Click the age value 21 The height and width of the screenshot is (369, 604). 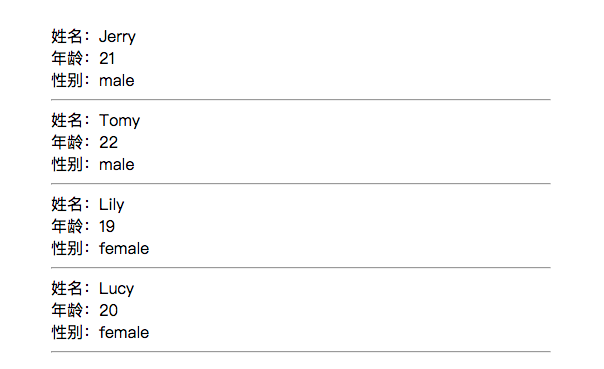coord(107,59)
